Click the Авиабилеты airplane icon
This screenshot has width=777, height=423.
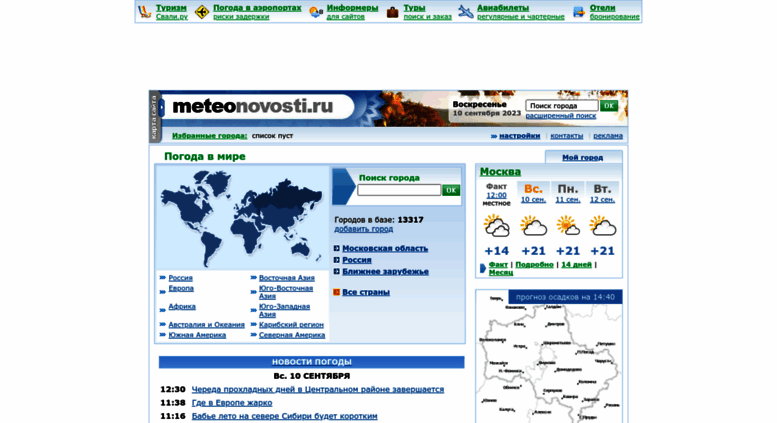pos(465,11)
